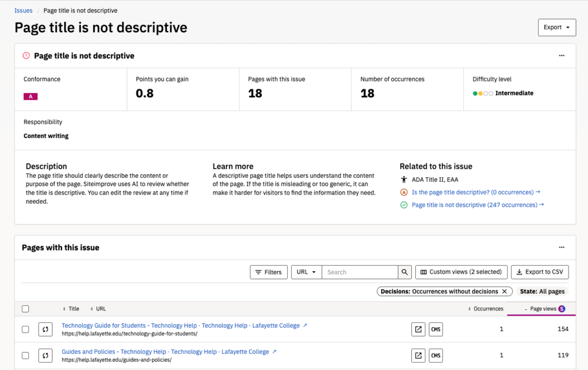The height and width of the screenshot is (370, 588).
Task: Click the magnifying glass search icon
Action: coord(405,272)
